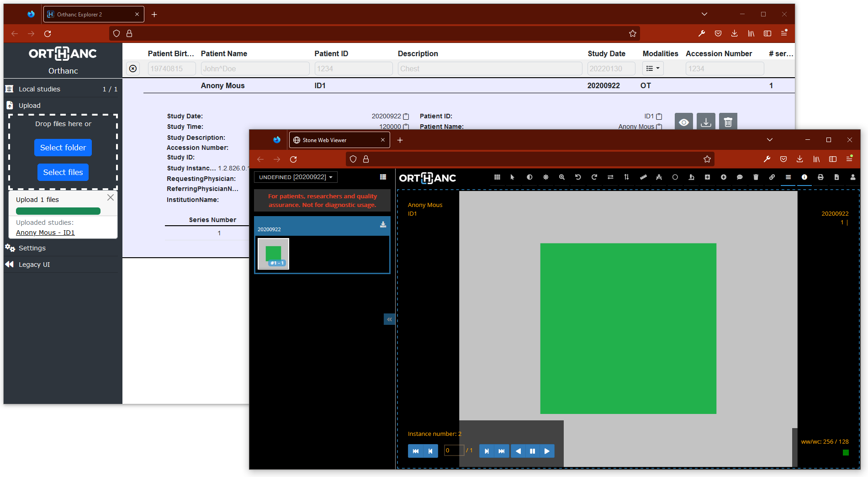Screen dimensions: 868x477
Task: Rotate image counter-clockwise in Stone Viewer
Action: pos(578,177)
